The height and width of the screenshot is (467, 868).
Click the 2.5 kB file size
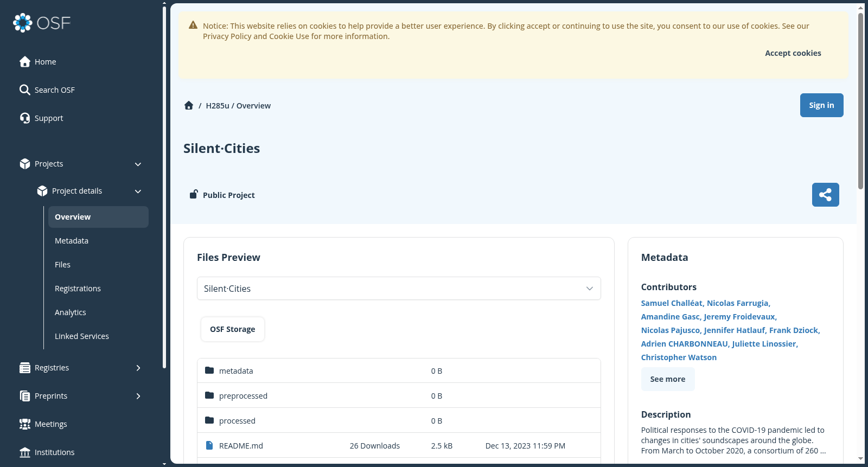click(442, 446)
